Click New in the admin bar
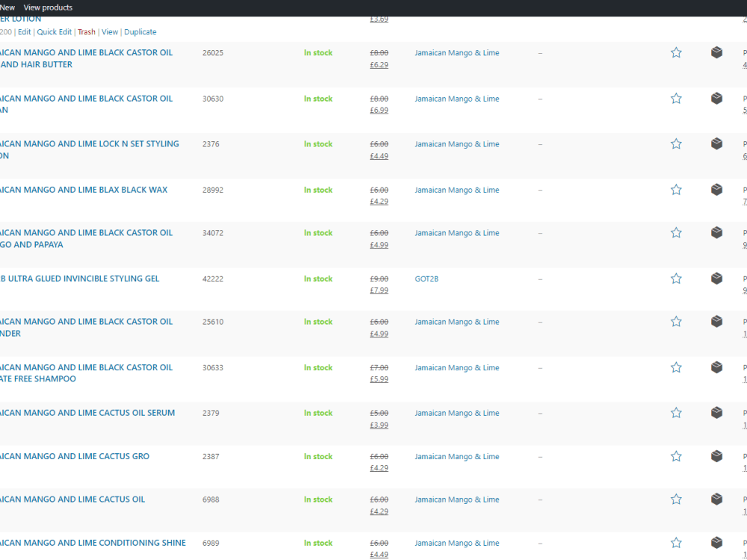Image resolution: width=747 pixels, height=560 pixels. tap(7, 7)
